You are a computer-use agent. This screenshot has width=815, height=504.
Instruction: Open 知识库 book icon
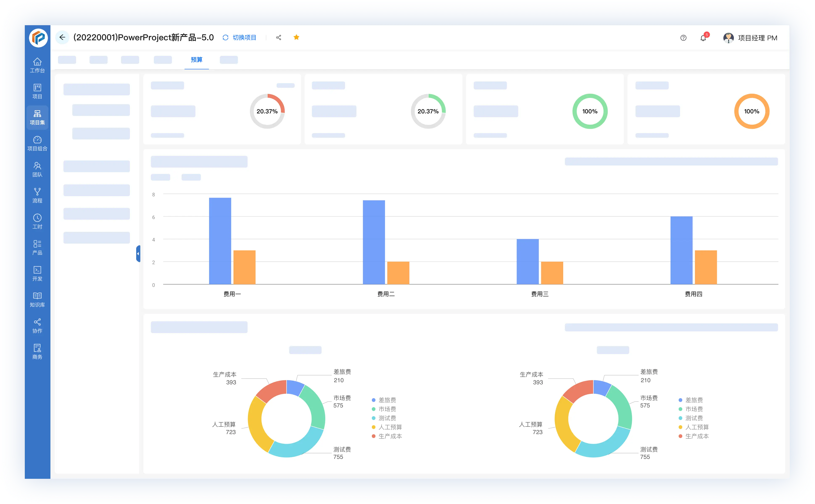click(x=37, y=299)
